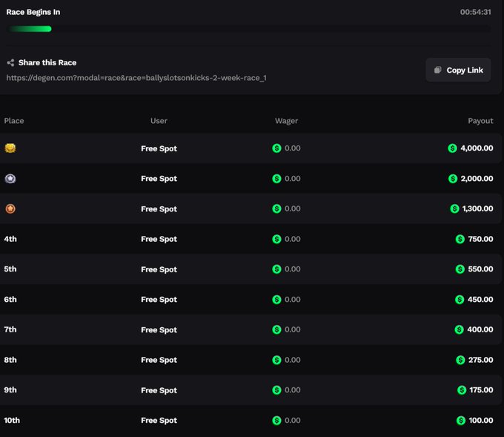The image size is (504, 437).
Task: Click the wager coin icon in third place row
Action: click(276, 208)
